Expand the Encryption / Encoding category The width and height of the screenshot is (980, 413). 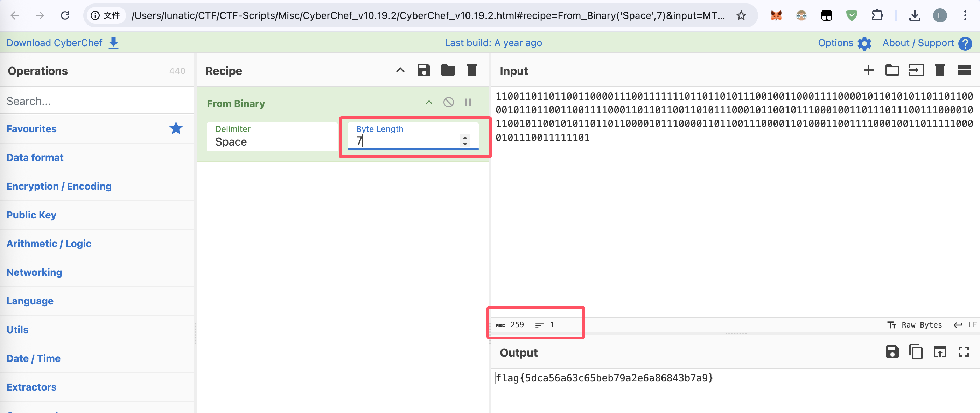(x=59, y=186)
